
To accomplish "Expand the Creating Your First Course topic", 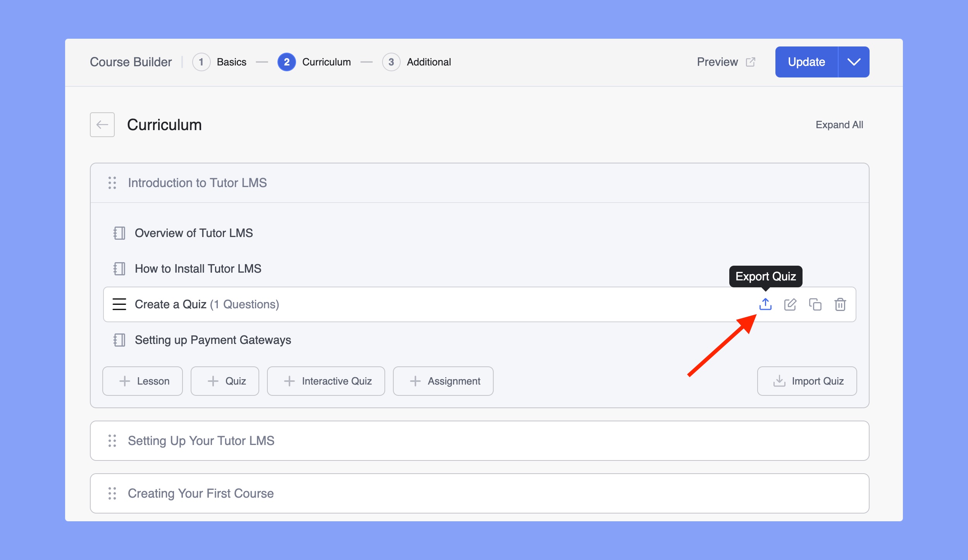I will (480, 493).
